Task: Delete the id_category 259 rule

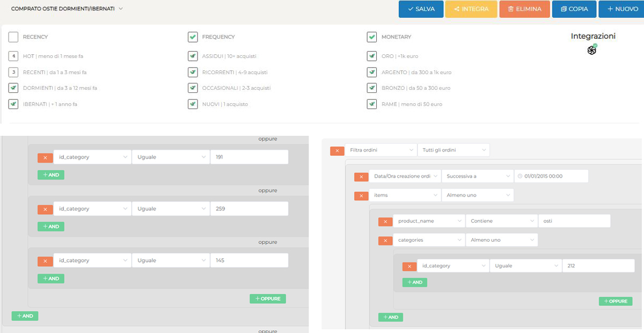Action: pos(45,209)
